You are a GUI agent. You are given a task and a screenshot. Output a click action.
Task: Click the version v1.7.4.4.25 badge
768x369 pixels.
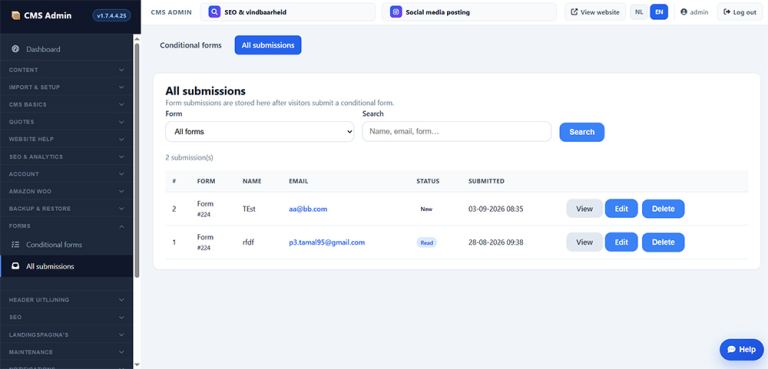(111, 16)
